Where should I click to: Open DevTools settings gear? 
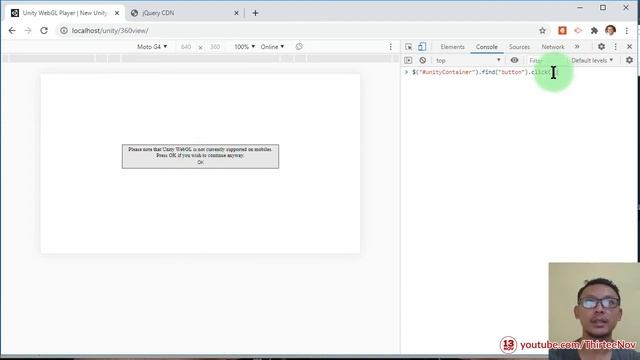pyautogui.click(x=601, y=47)
